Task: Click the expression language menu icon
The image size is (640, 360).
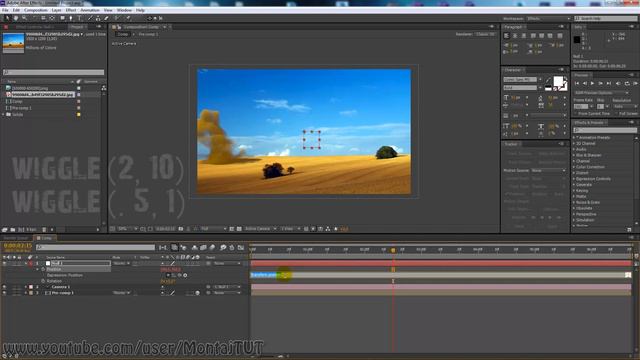Action: coord(185,276)
